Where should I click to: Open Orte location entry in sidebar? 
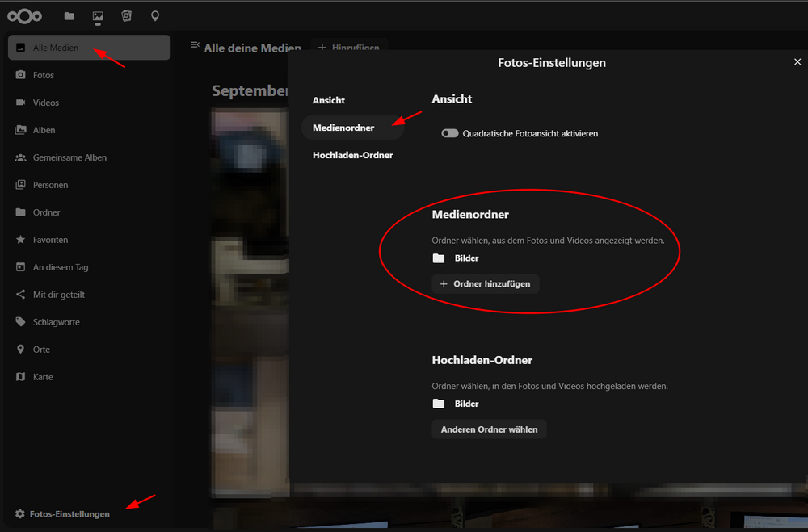(89, 350)
